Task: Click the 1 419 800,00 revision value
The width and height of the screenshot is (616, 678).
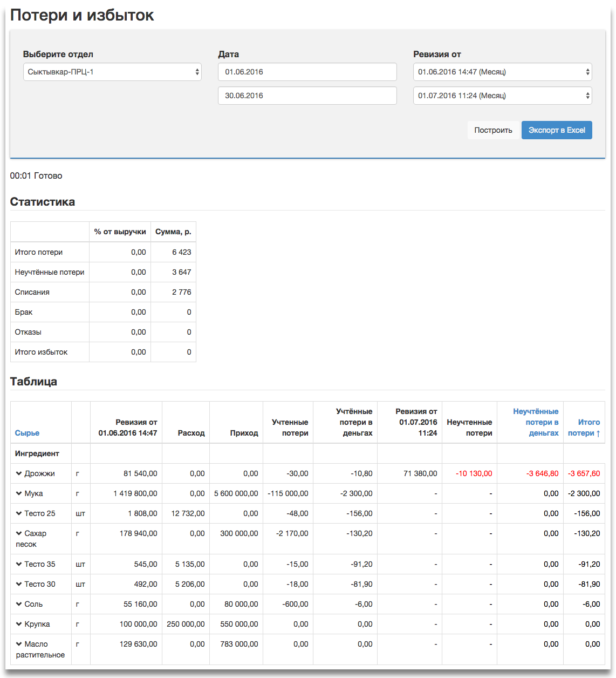Action: pos(135,493)
